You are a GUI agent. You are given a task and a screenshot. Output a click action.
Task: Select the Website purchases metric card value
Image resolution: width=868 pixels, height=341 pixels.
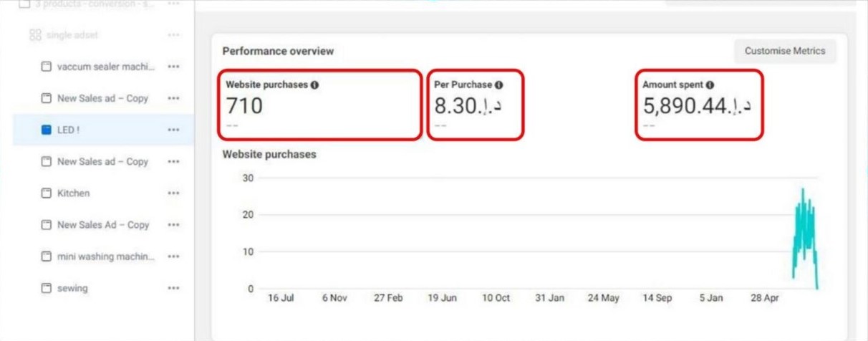(244, 106)
